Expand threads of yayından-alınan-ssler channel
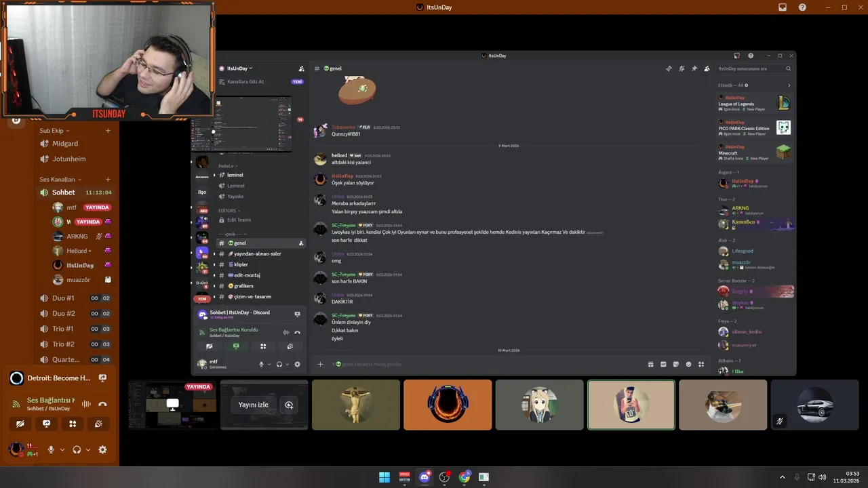Viewport: 868px width, 488px height. [x=214, y=253]
